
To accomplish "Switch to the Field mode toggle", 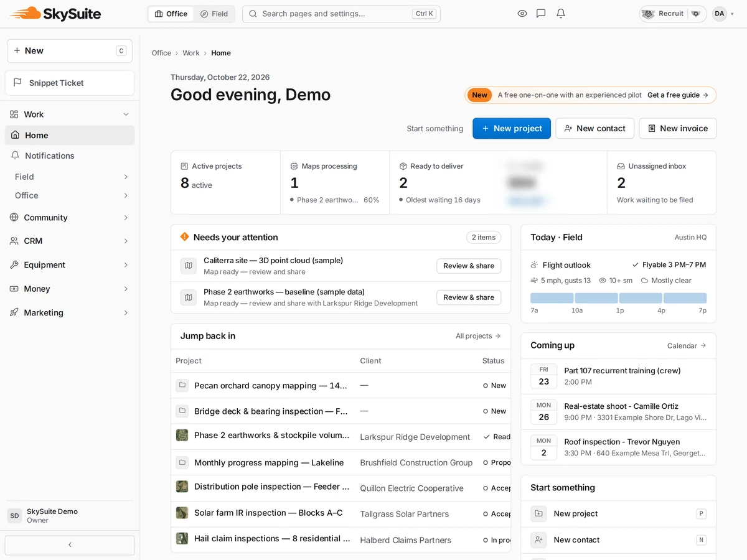I will [x=214, y=14].
